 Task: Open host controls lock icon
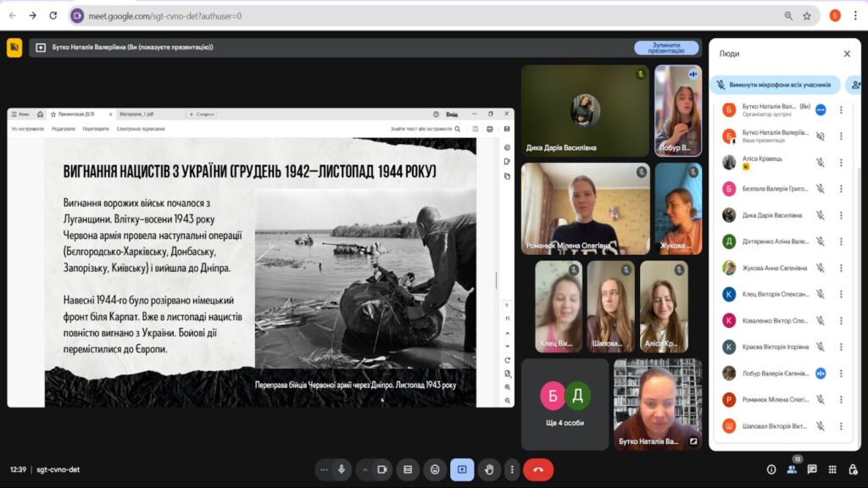853,469
